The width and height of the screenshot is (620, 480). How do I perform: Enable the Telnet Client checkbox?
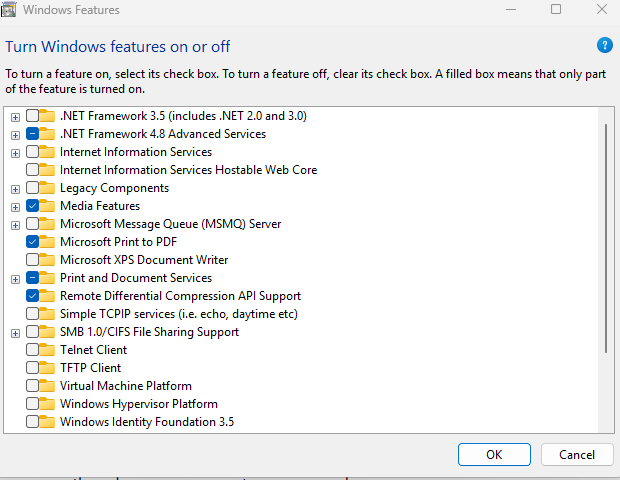coord(33,350)
